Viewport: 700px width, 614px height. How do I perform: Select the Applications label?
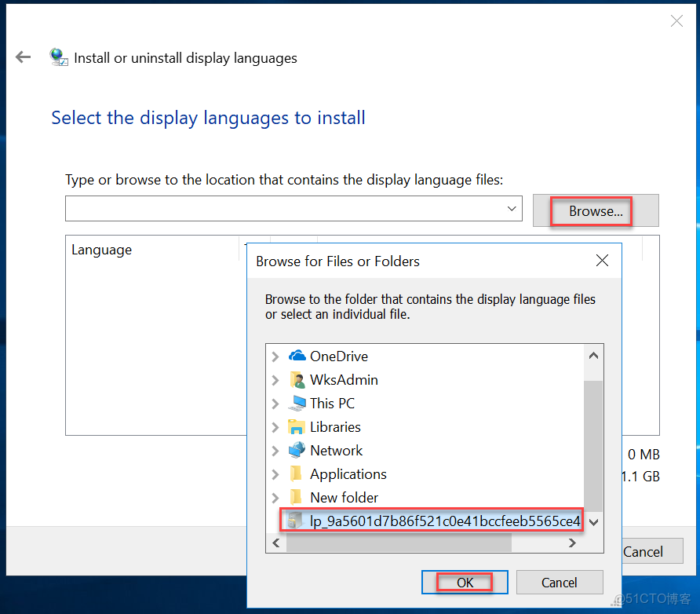tap(348, 474)
